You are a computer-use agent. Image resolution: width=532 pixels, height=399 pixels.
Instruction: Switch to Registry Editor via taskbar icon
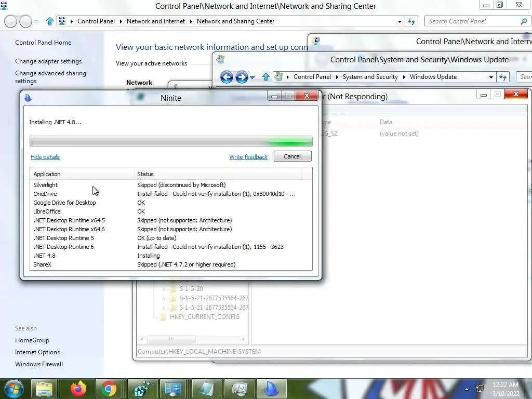coord(142,389)
